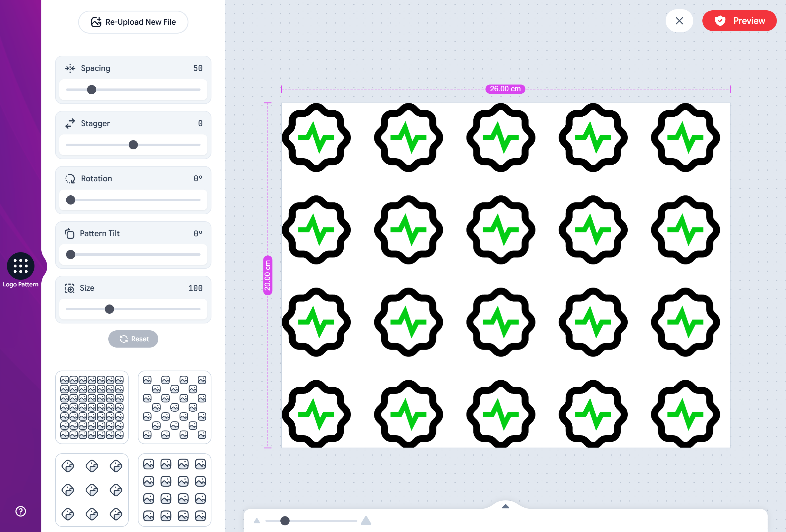
Task: Open the Logo Pattern sidebar panel
Action: pyautogui.click(x=21, y=267)
